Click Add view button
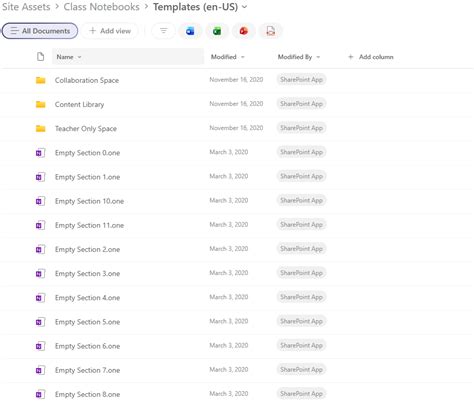This screenshot has height=403, width=474. (110, 31)
